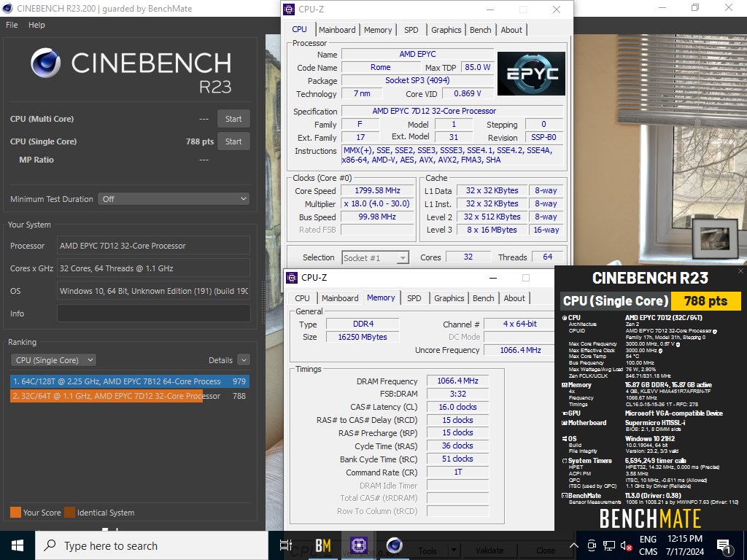This screenshot has height=560, width=747.
Task: Select the EPYC 7D12 ranking entry
Action: point(130,396)
